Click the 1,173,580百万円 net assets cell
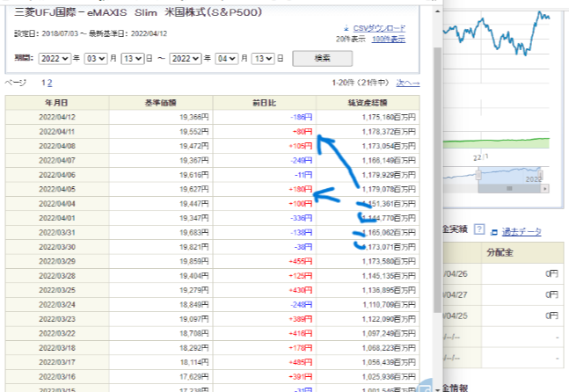The image size is (569, 392). tap(368, 261)
